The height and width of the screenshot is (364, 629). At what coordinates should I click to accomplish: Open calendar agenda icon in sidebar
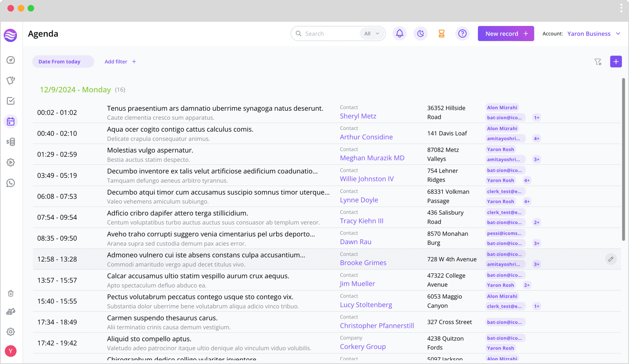point(11,121)
